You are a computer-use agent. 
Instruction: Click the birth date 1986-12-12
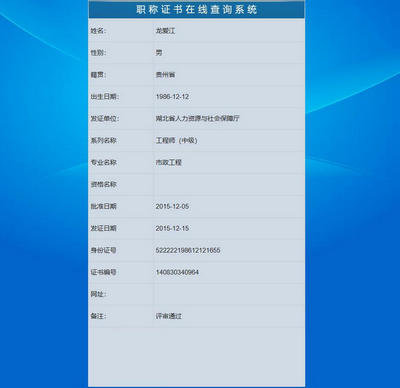(172, 97)
